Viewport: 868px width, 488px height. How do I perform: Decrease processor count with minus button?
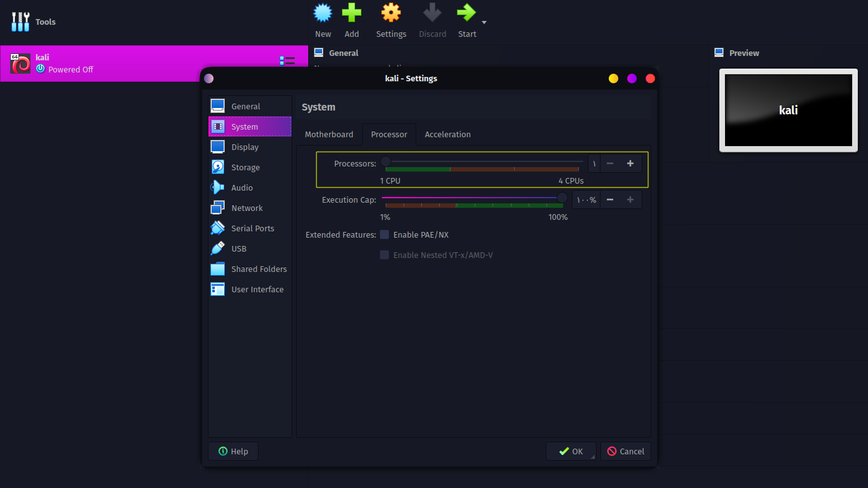(610, 163)
